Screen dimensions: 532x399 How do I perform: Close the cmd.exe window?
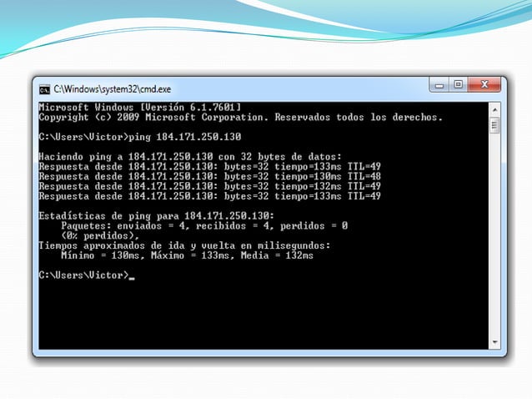click(x=484, y=84)
